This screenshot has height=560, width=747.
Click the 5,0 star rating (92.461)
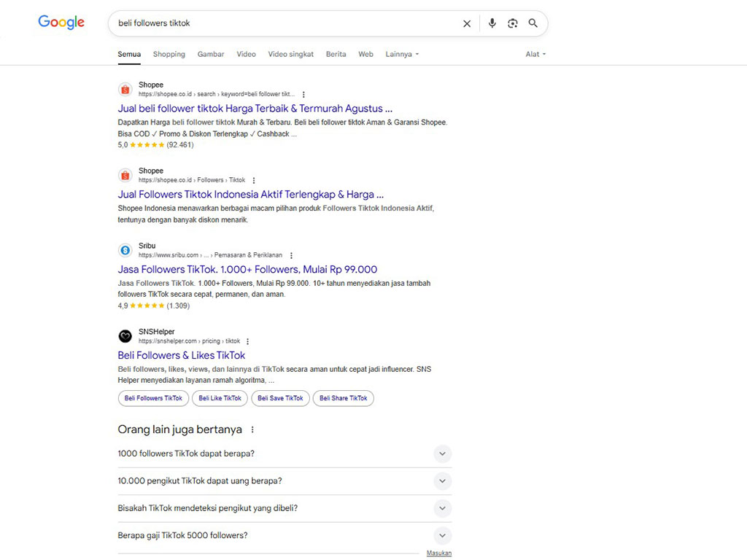[x=156, y=145]
